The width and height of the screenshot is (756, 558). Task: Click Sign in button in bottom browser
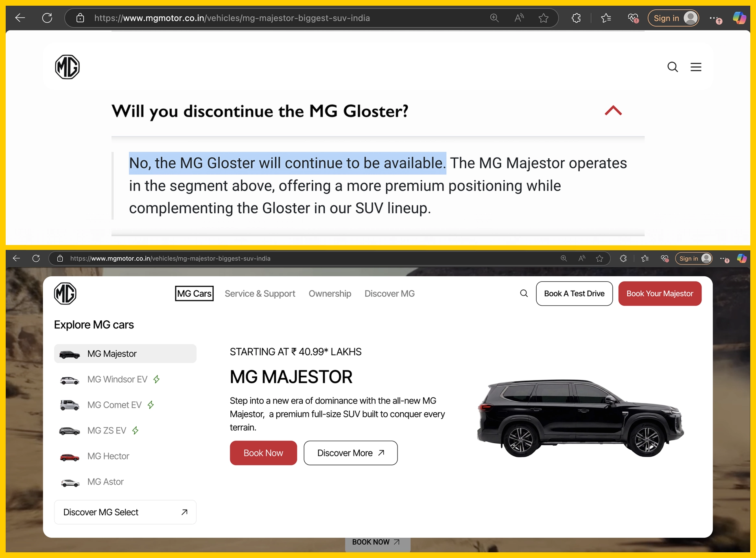tap(694, 258)
